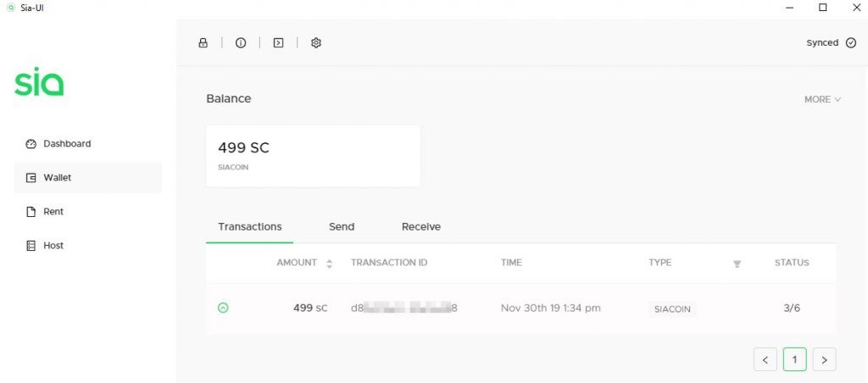
Task: Click the 499 SC balance card
Action: [314, 156]
